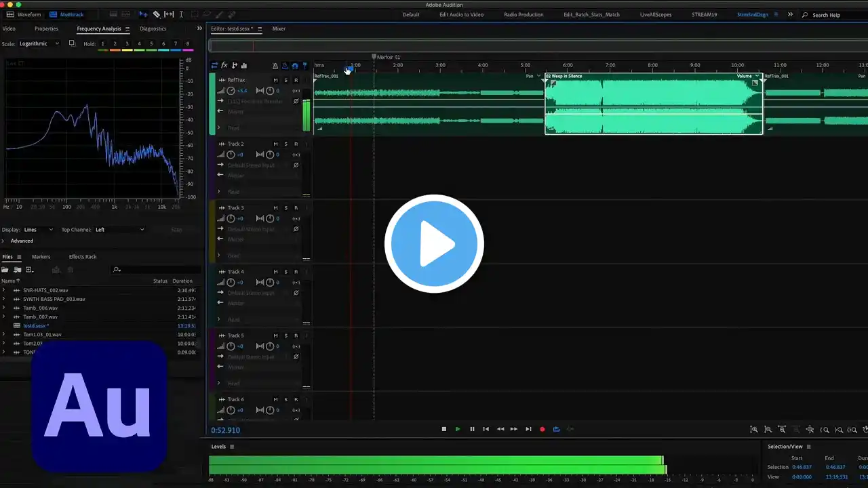Image resolution: width=868 pixels, height=488 pixels.
Task: Expand the Tamb_006.wav file entry
Action: pos(3,308)
